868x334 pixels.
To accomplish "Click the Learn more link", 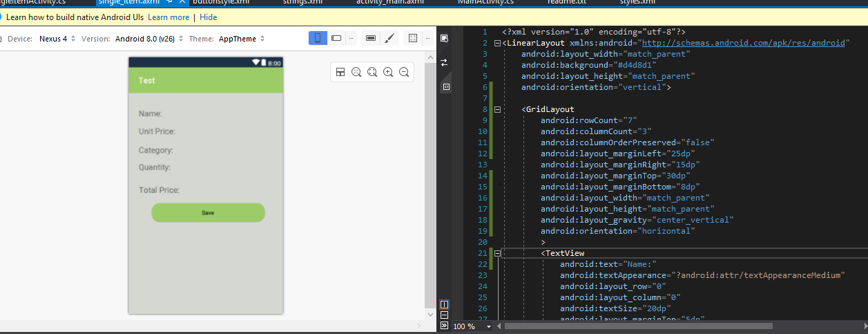I will pos(168,17).
